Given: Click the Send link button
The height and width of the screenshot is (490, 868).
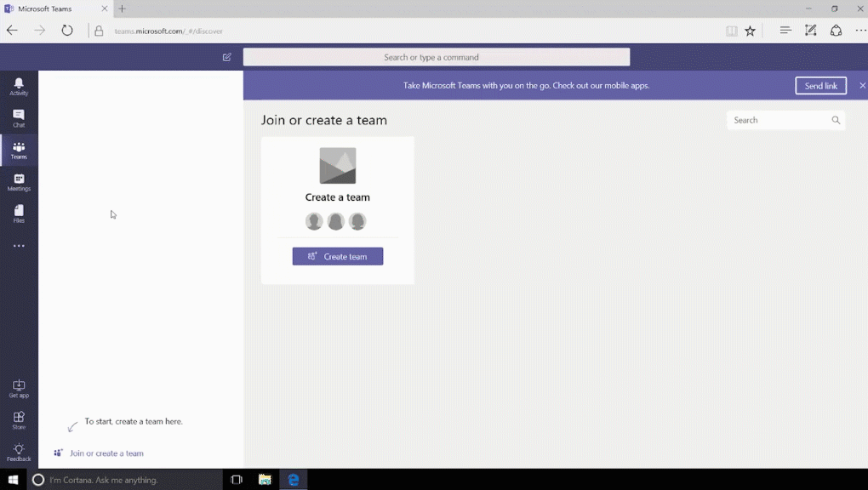Looking at the screenshot, I should click(x=821, y=86).
